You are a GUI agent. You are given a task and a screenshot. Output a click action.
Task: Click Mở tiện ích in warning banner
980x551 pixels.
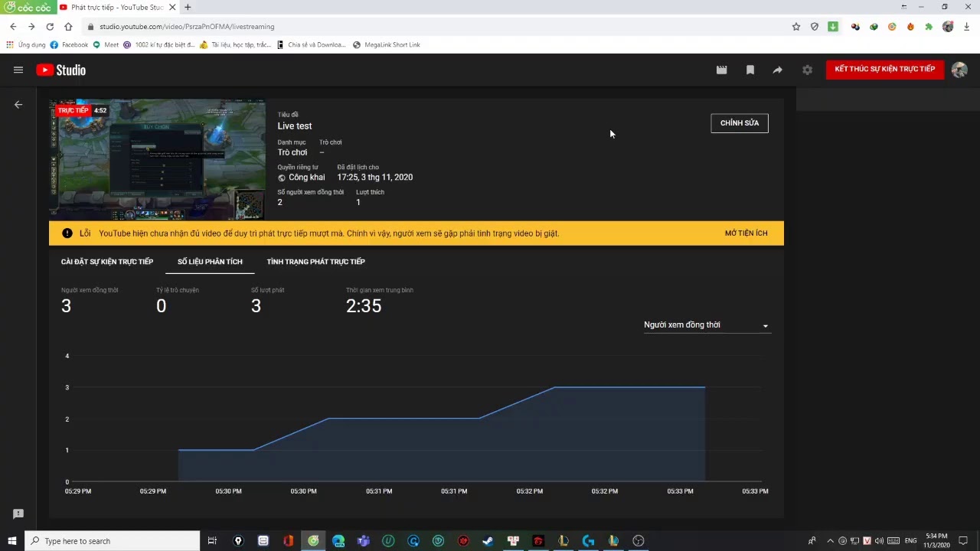[x=746, y=233]
